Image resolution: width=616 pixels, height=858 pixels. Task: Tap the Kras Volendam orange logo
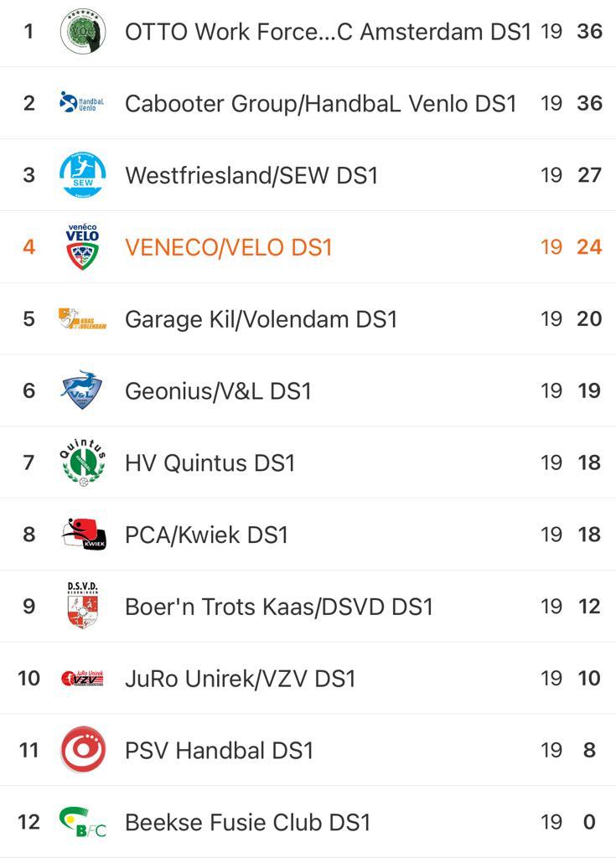point(82,318)
